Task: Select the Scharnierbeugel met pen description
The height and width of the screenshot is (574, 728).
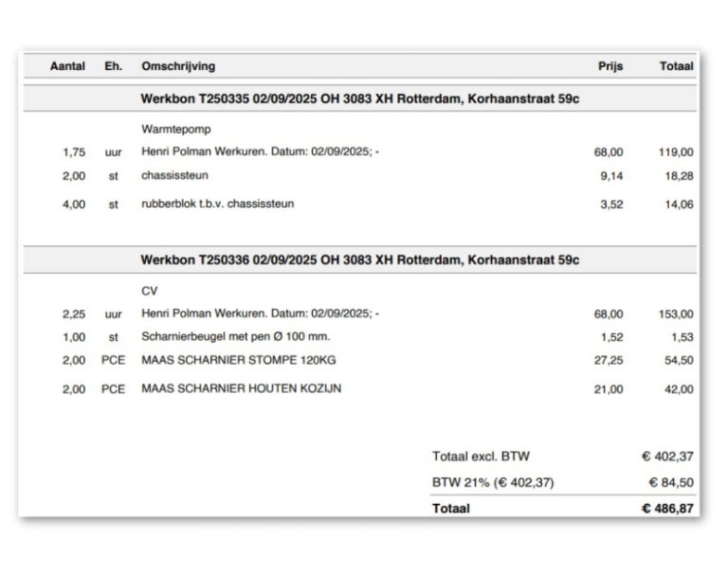Action: (x=235, y=336)
